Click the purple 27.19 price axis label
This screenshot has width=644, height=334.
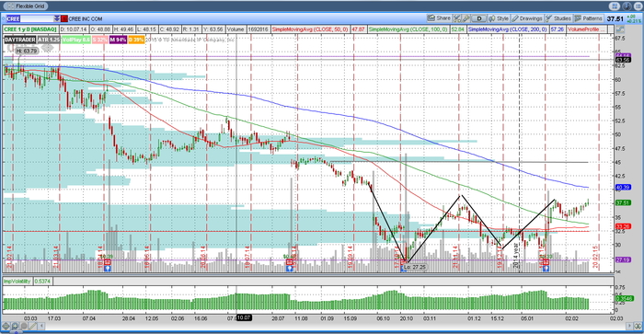[x=623, y=259]
